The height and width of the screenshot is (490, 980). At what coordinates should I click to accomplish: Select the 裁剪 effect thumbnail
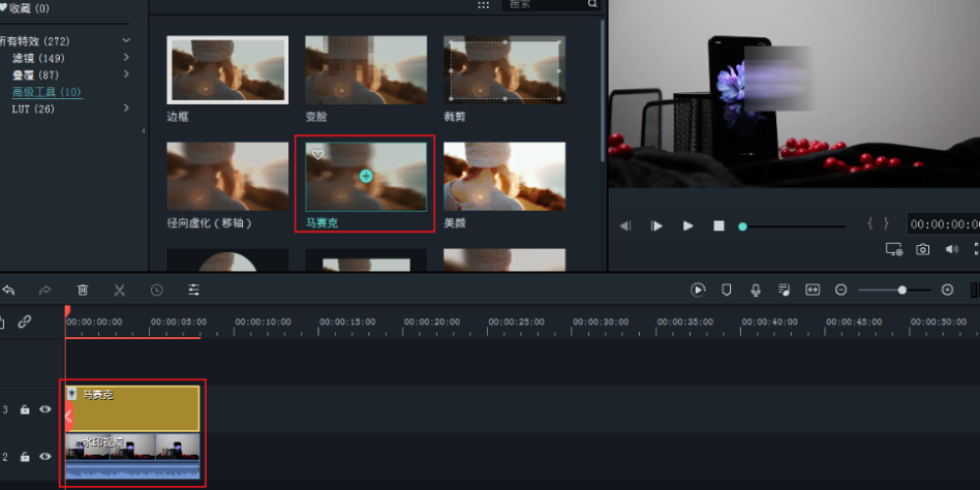[x=505, y=70]
